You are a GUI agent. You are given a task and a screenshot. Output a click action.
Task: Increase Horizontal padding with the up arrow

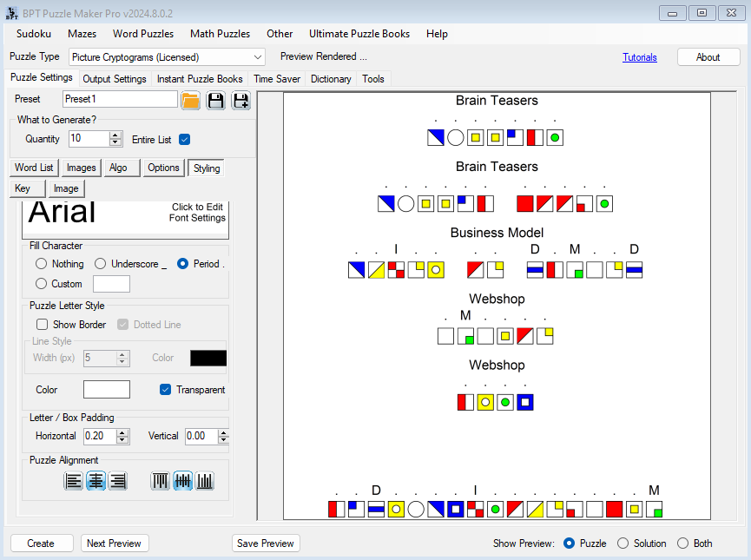click(122, 432)
